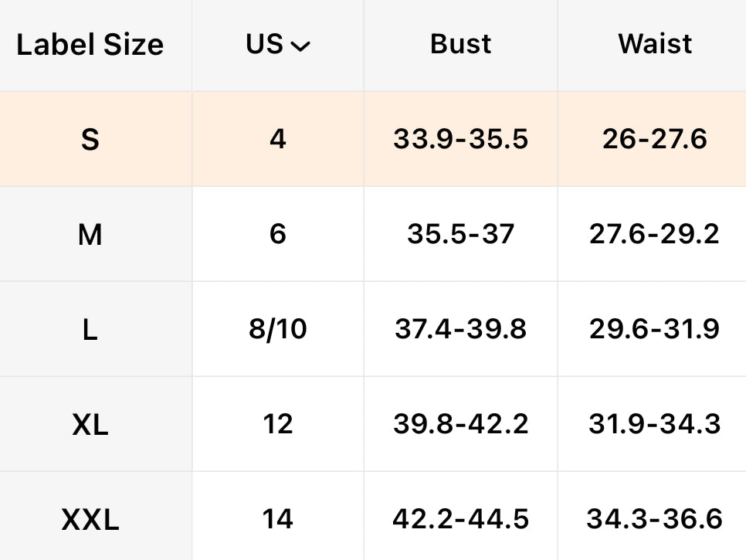746x560 pixels.
Task: Click the Waist column header
Action: point(654,45)
